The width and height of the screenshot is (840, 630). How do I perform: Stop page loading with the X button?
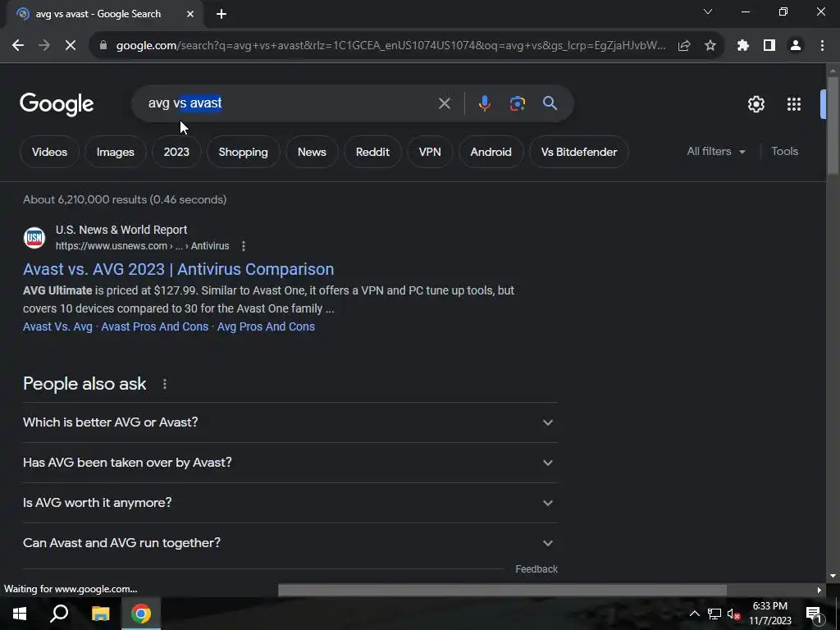click(x=71, y=46)
